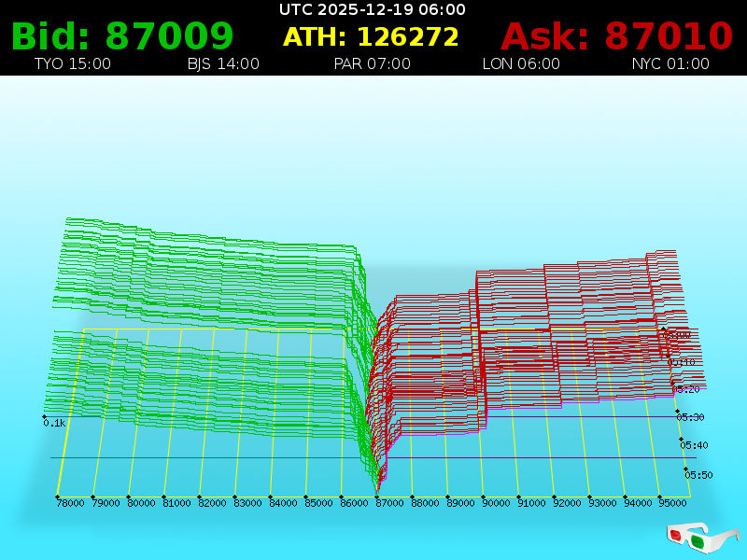Select the 95000 price axis marker

pos(673,503)
